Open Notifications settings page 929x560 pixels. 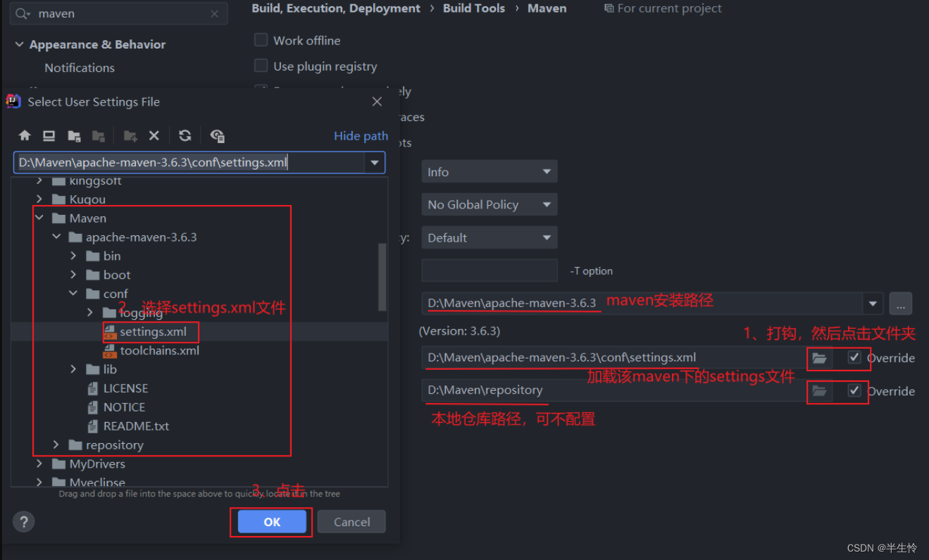point(80,68)
